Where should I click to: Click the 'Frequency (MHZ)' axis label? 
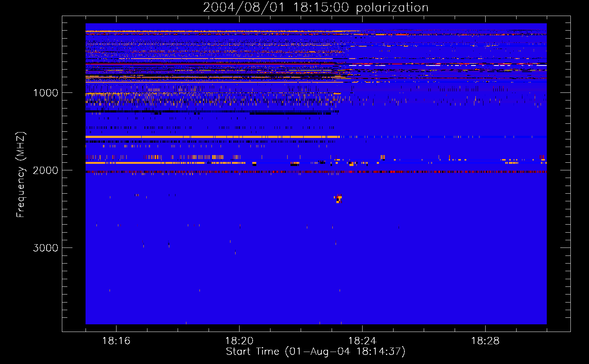pos(21,175)
